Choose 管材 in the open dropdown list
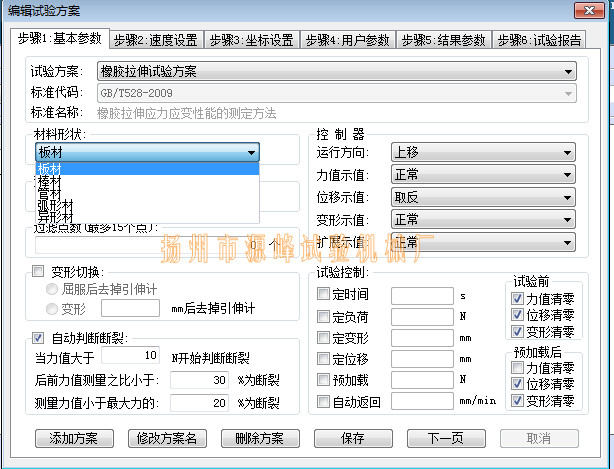 pos(49,193)
